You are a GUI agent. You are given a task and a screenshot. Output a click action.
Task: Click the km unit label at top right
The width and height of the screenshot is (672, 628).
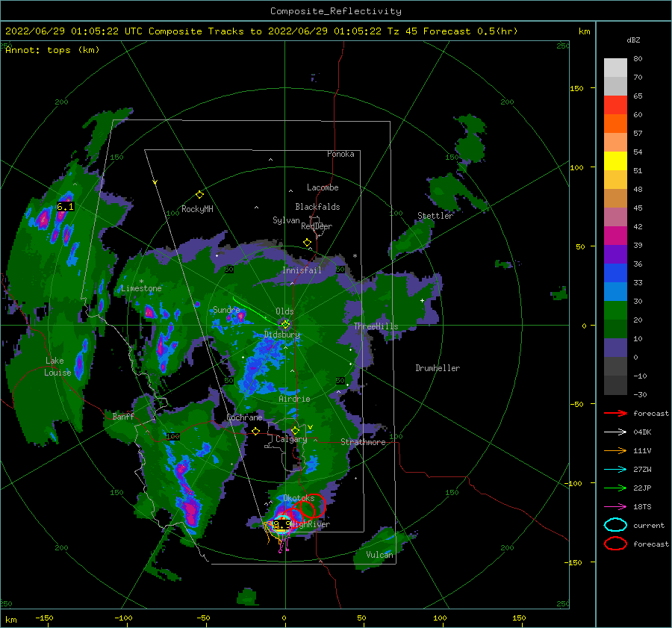(584, 31)
